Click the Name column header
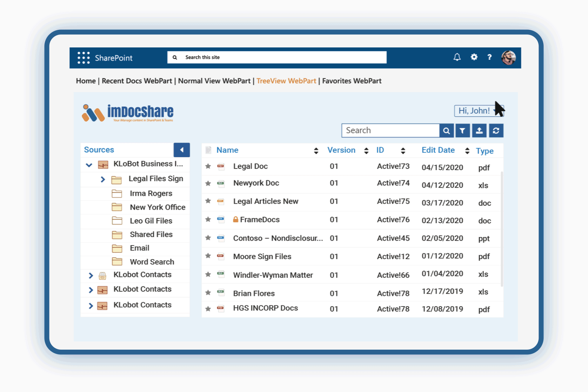Screen dimensions: 588x392 click(227, 150)
